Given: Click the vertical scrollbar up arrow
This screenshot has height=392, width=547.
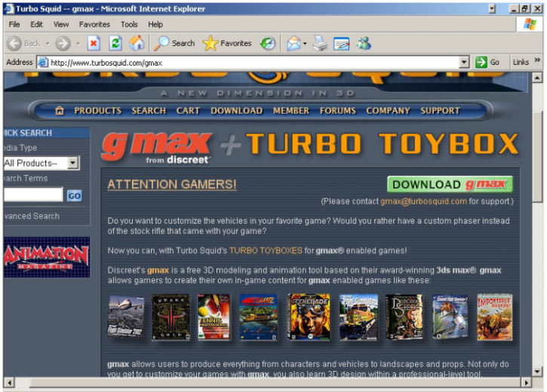Looking at the screenshot, I should pyautogui.click(x=538, y=77).
